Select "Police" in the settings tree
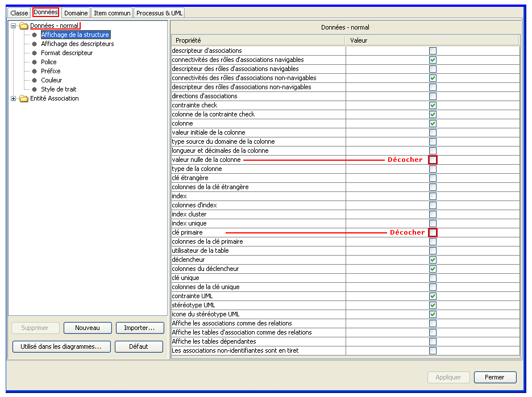The width and height of the screenshot is (532, 397). [49, 62]
